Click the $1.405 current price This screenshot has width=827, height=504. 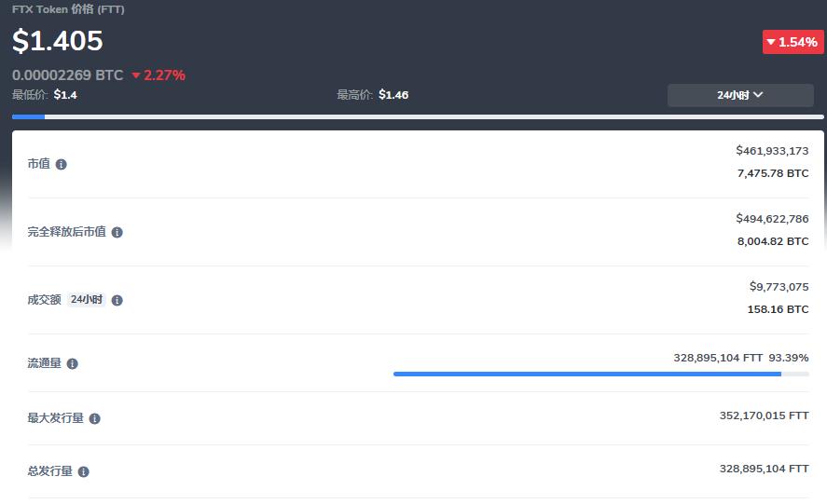(58, 41)
